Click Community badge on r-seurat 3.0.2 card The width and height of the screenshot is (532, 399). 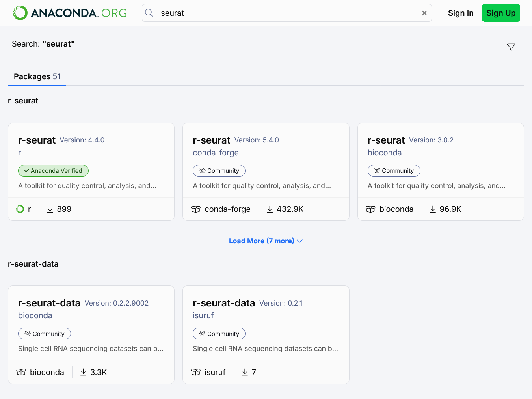pos(394,171)
